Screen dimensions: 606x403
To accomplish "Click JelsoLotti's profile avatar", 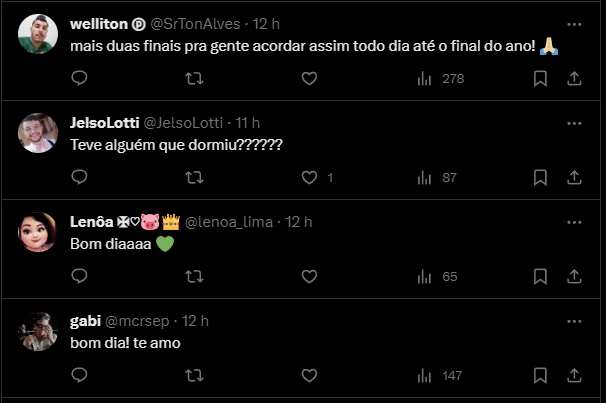I will tap(38, 133).
